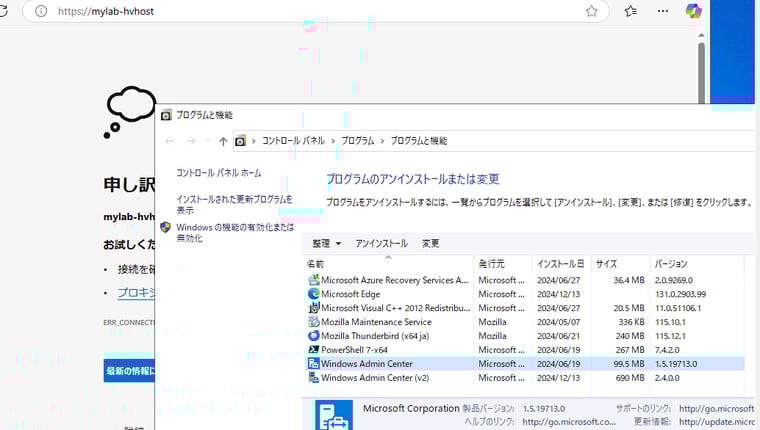Click the Edge address bar URL
Image resolution: width=760 pixels, height=430 pixels.
pos(106,11)
